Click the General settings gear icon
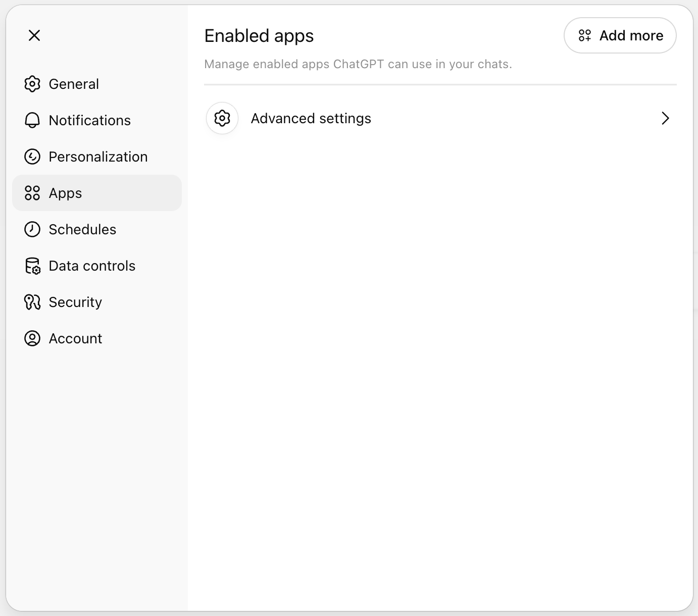Screen dimensions: 698x616 [x=32, y=84]
